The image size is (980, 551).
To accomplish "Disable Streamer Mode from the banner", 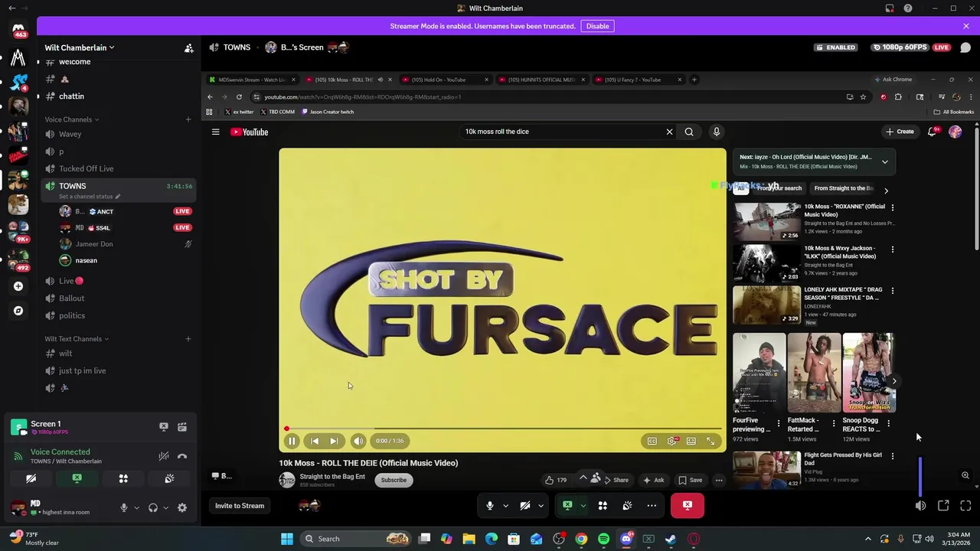I will point(597,26).
